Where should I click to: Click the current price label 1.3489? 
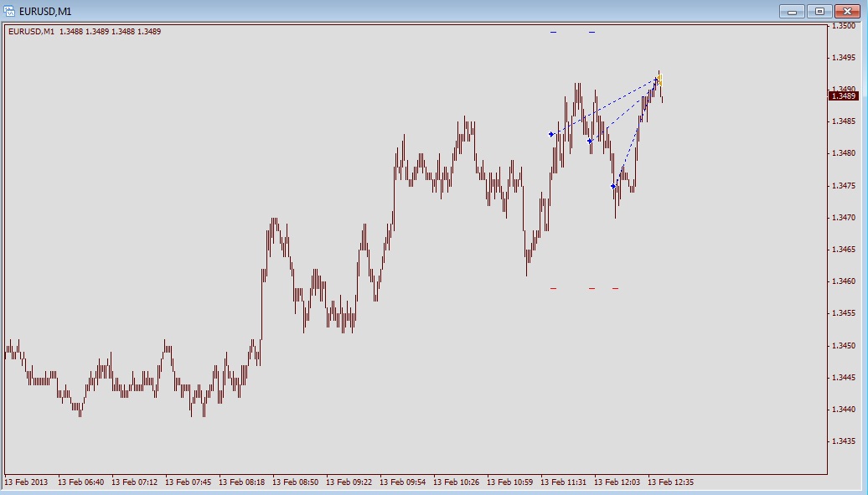(x=844, y=96)
